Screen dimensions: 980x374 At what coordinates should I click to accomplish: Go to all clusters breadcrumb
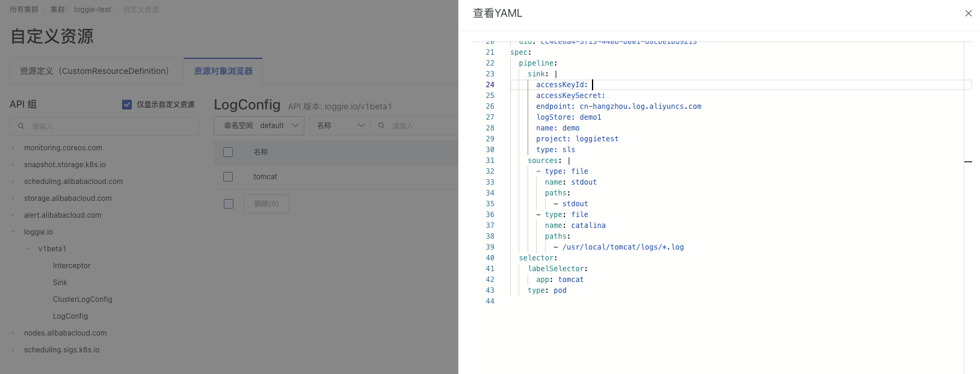point(24,10)
